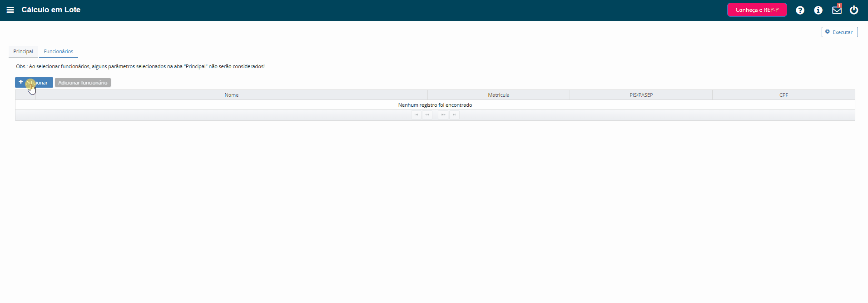Go to next page in paginator
The width and height of the screenshot is (868, 303).
(x=443, y=115)
